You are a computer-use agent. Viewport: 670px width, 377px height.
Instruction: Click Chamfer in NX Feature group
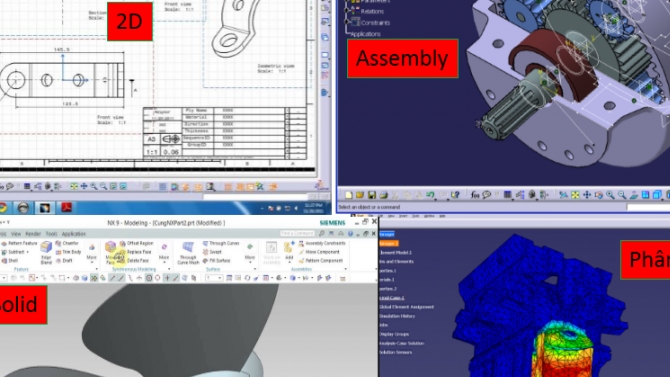68,243
